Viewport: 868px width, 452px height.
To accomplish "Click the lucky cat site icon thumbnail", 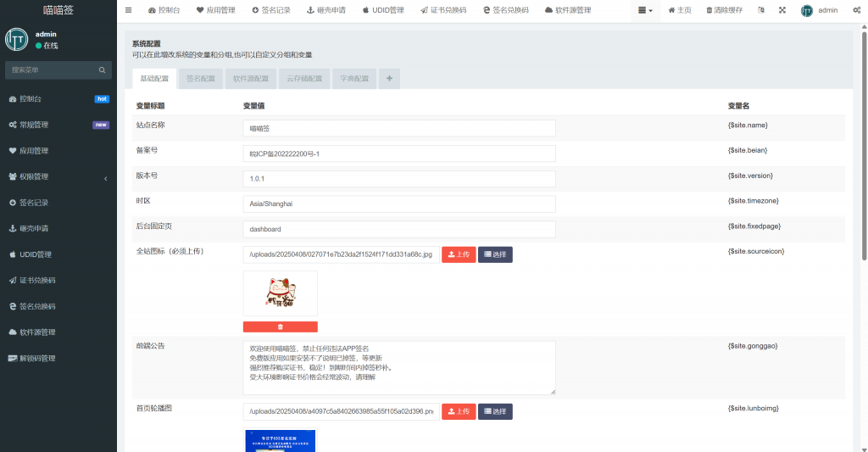I will coord(280,293).
